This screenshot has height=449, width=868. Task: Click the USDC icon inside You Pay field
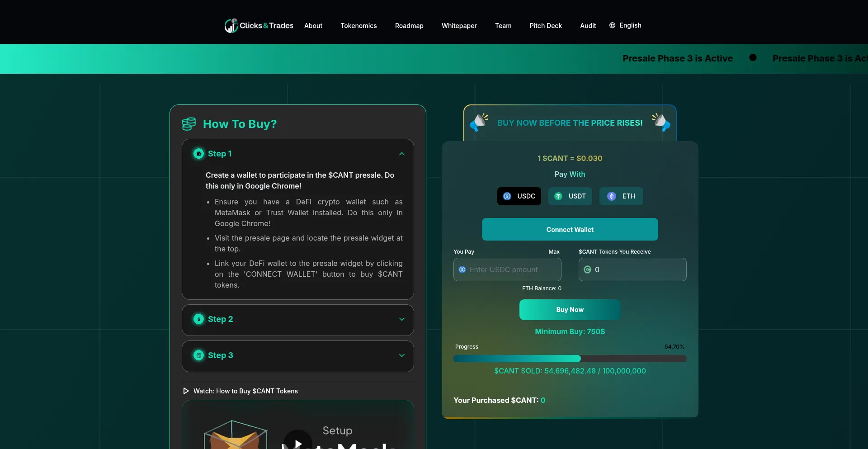coord(462,269)
